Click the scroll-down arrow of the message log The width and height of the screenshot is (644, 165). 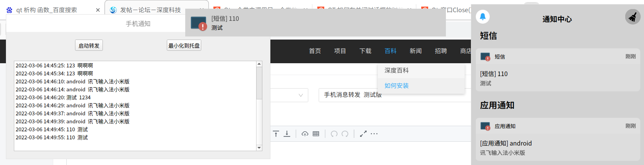(259, 148)
